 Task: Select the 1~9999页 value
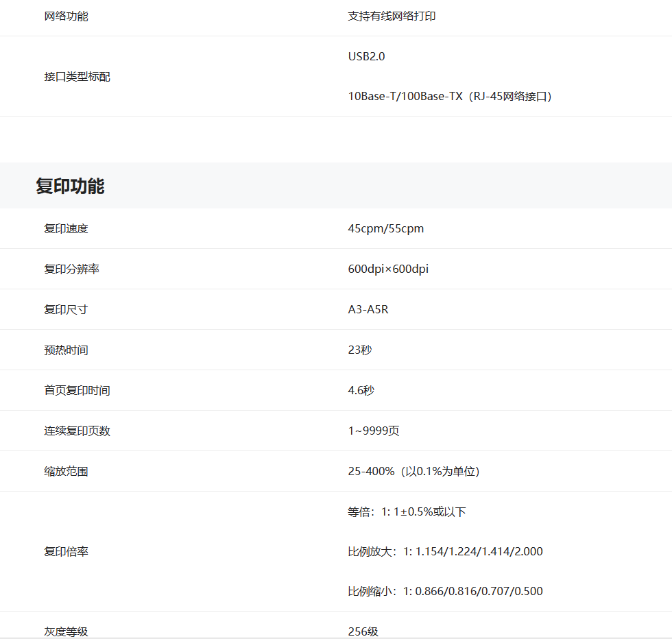coord(373,431)
